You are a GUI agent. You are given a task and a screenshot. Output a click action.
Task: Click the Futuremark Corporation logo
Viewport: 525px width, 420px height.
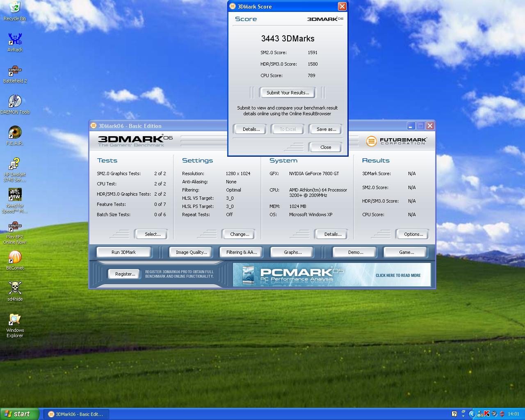pyautogui.click(x=396, y=141)
